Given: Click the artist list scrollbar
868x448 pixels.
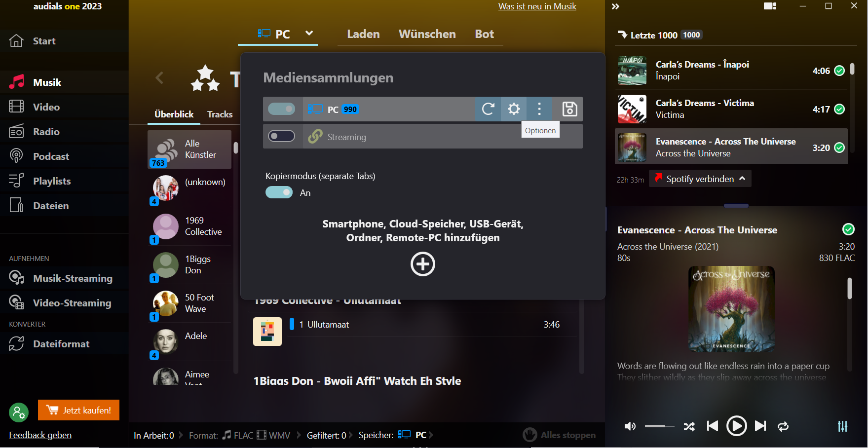Looking at the screenshot, I should (x=236, y=148).
